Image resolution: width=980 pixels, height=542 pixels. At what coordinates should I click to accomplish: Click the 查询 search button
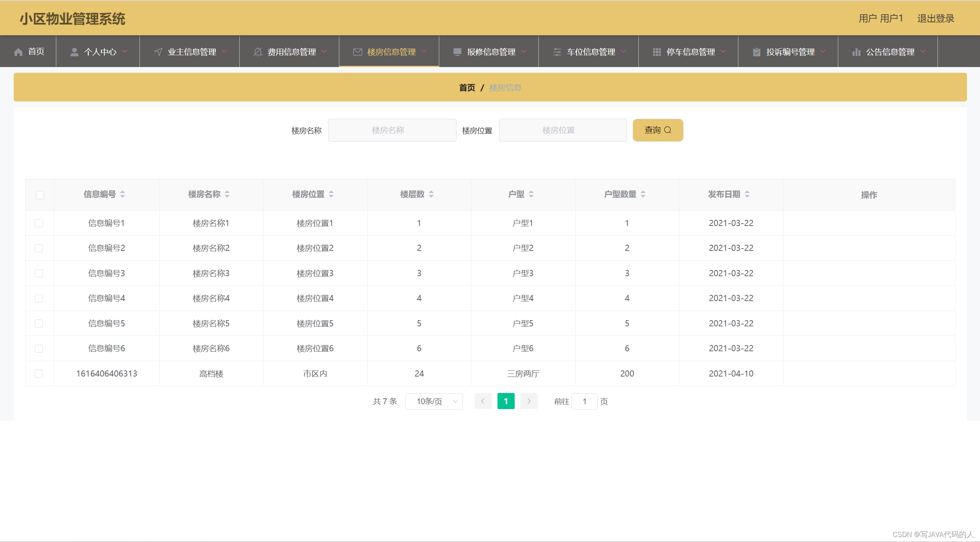point(658,130)
